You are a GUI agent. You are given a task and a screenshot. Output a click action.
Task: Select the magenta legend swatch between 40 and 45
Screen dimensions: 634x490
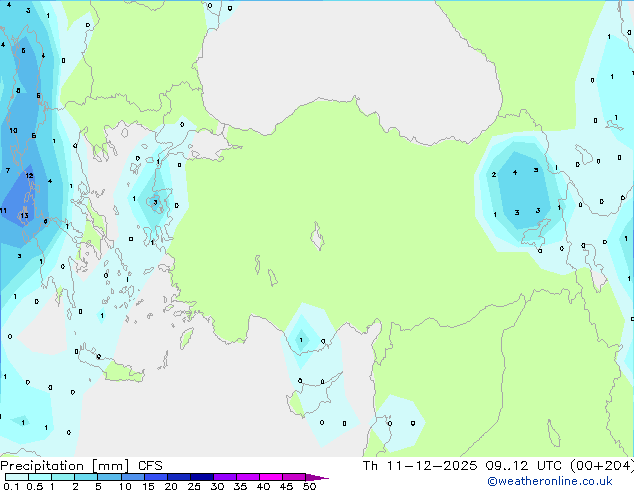[x=271, y=477]
